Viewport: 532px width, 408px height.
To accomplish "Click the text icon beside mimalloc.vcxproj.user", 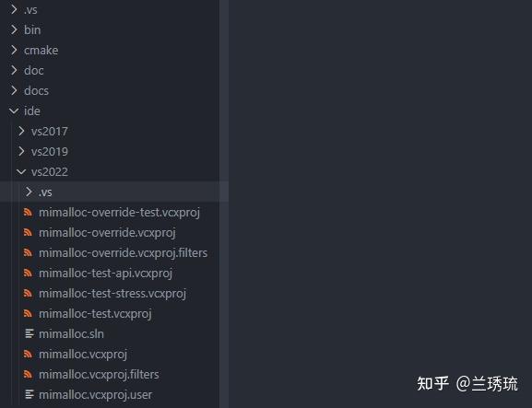I will tap(30, 394).
